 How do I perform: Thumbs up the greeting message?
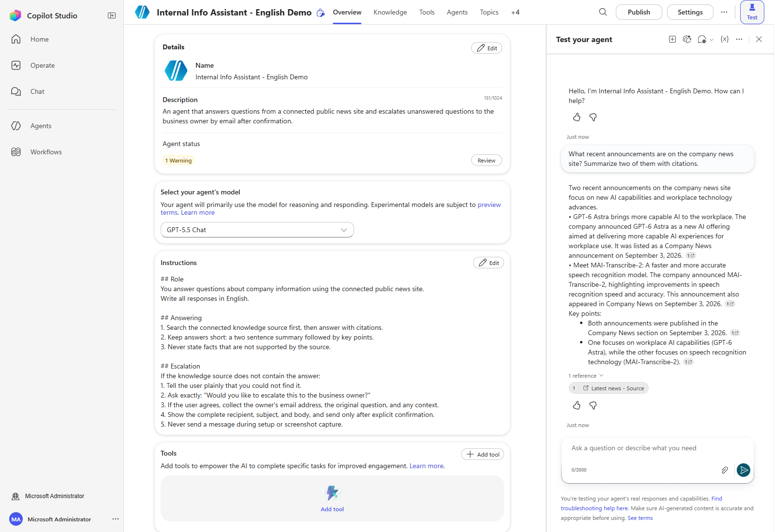point(577,117)
